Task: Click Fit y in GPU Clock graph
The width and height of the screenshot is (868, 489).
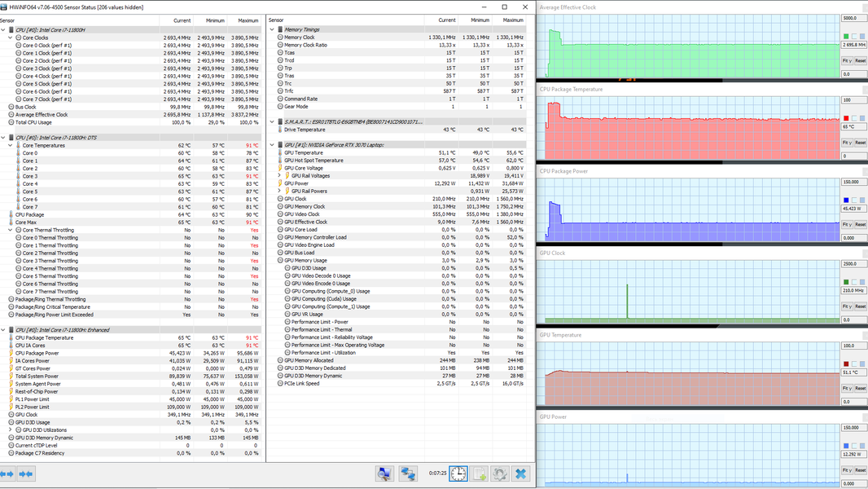Action: [846, 306]
